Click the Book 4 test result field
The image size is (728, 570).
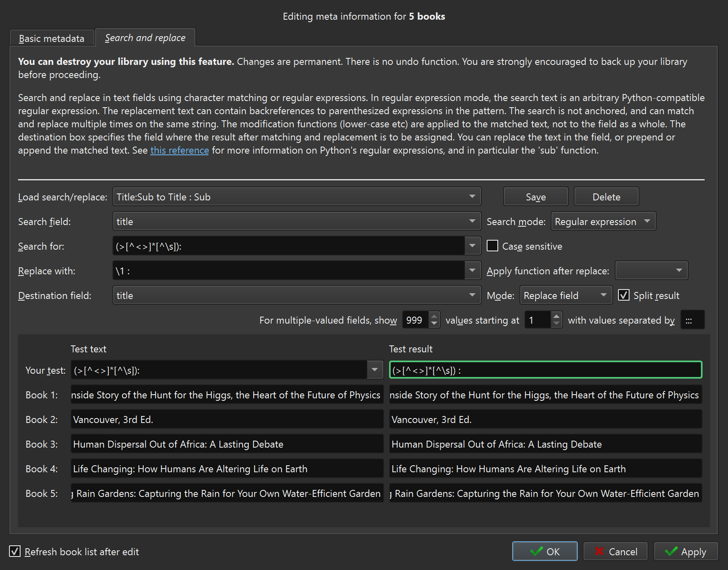click(x=545, y=469)
